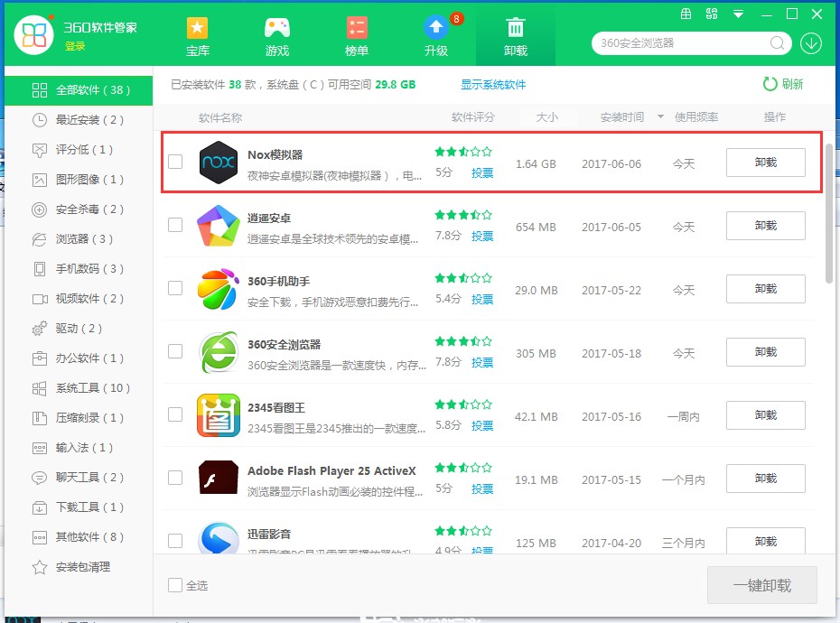The image size is (840, 623).
Task: Click the 刷新 refresh icon
Action: click(x=769, y=84)
